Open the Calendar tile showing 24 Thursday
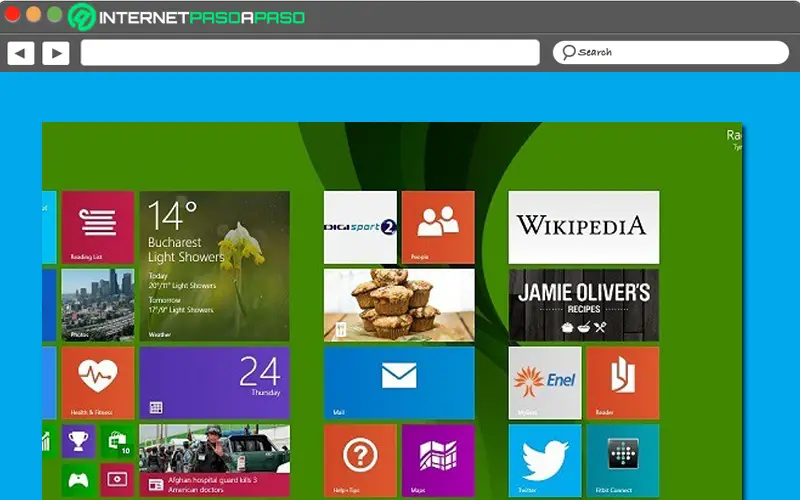The height and width of the screenshot is (500, 800). pos(215,383)
